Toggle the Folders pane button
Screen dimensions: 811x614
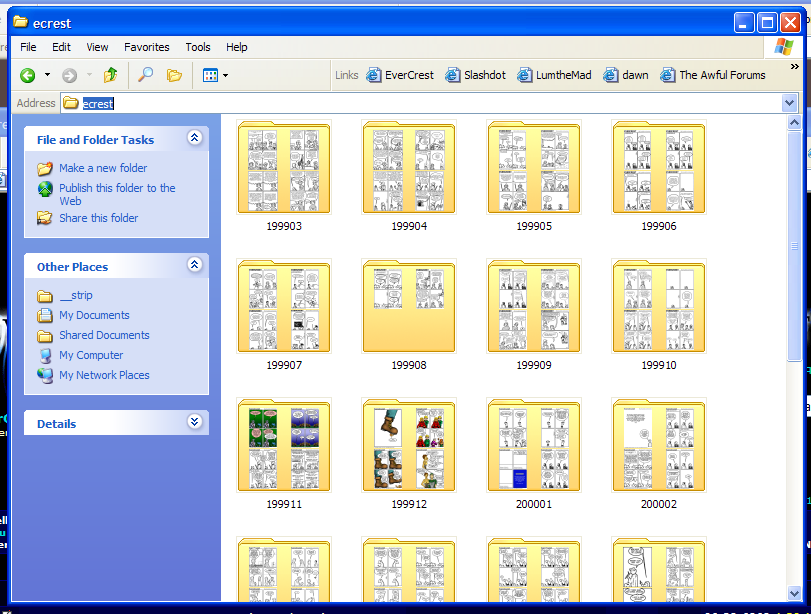click(x=174, y=76)
